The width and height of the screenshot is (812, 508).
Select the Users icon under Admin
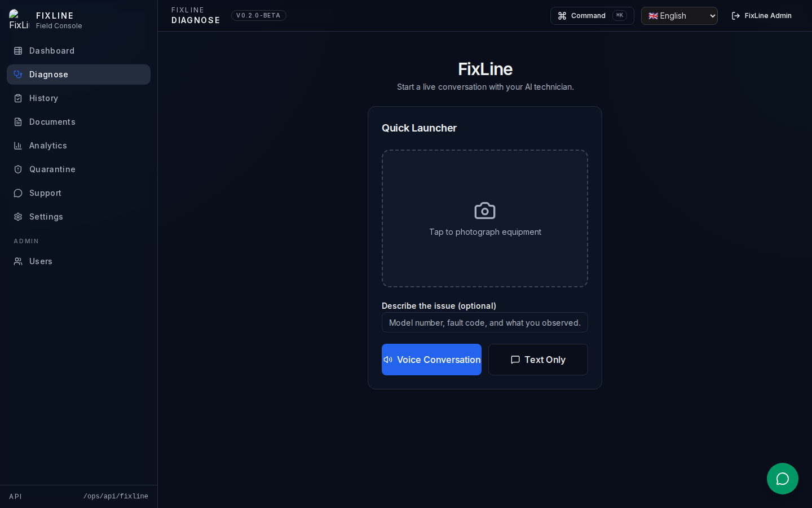click(17, 261)
